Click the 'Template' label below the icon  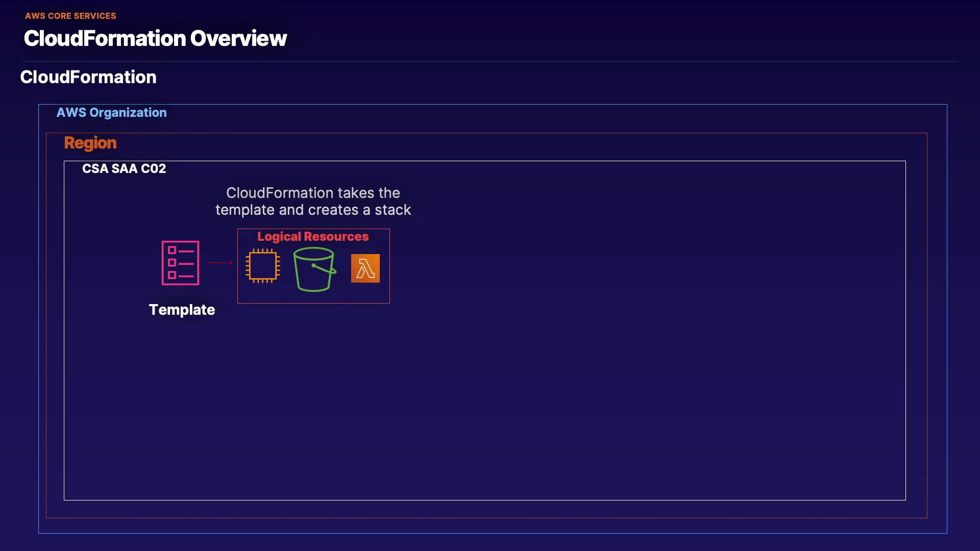(182, 310)
